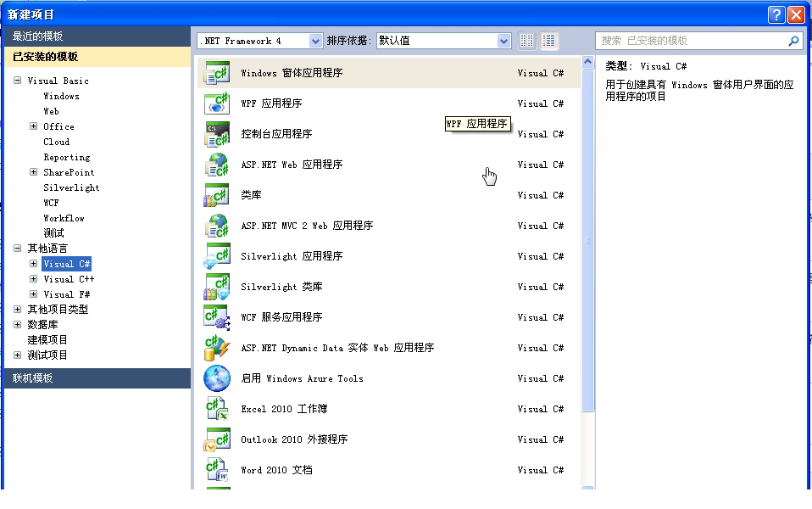The width and height of the screenshot is (812, 509).
Task: Click the WCF 服务应用程序 icon
Action: pos(216,317)
